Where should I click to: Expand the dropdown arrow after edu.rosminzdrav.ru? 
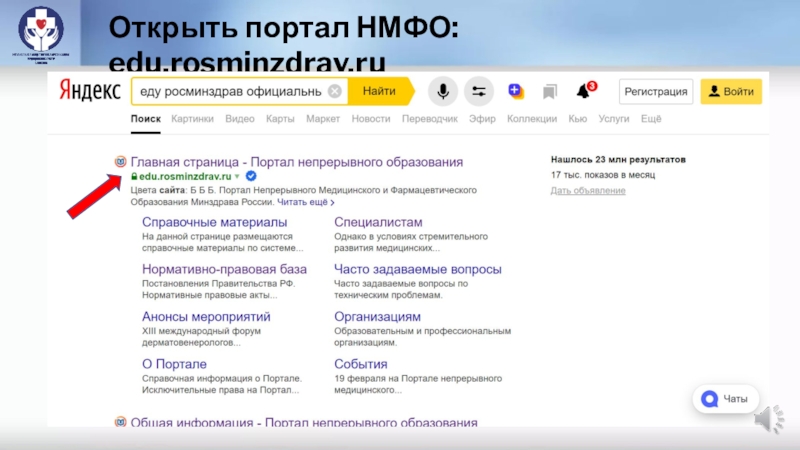[237, 177]
